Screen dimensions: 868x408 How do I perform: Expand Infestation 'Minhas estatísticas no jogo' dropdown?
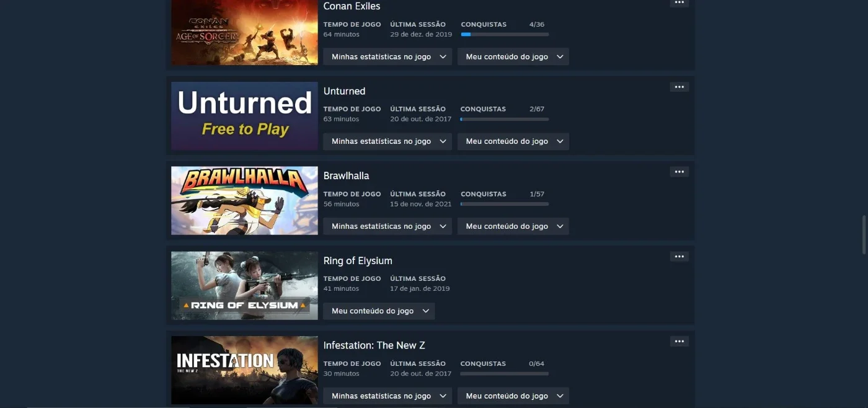(387, 396)
